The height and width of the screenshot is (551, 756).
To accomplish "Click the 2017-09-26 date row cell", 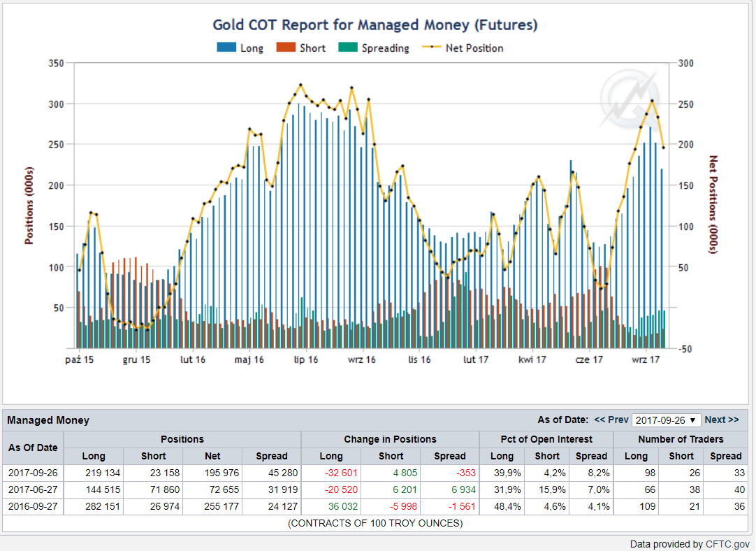I will pyautogui.click(x=33, y=473).
